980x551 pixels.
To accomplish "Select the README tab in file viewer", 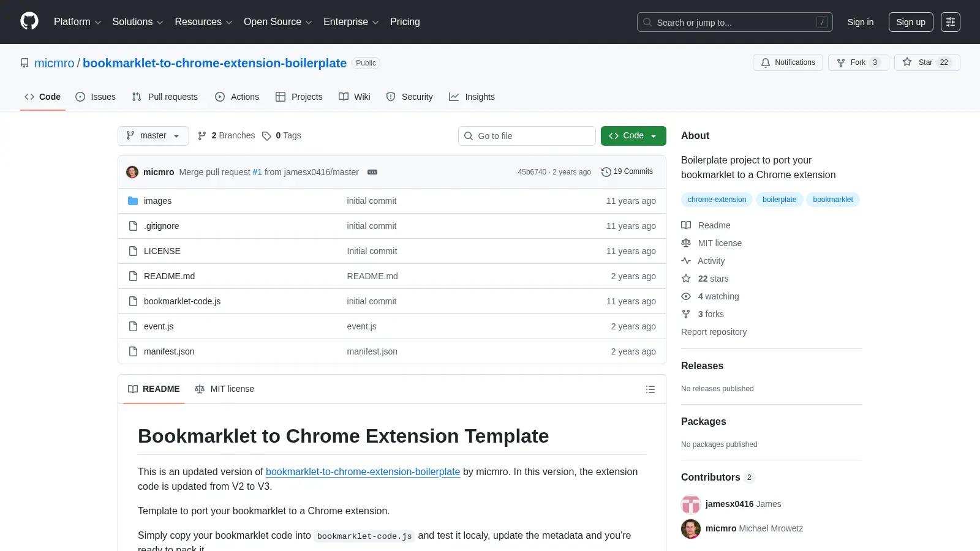I will point(154,389).
